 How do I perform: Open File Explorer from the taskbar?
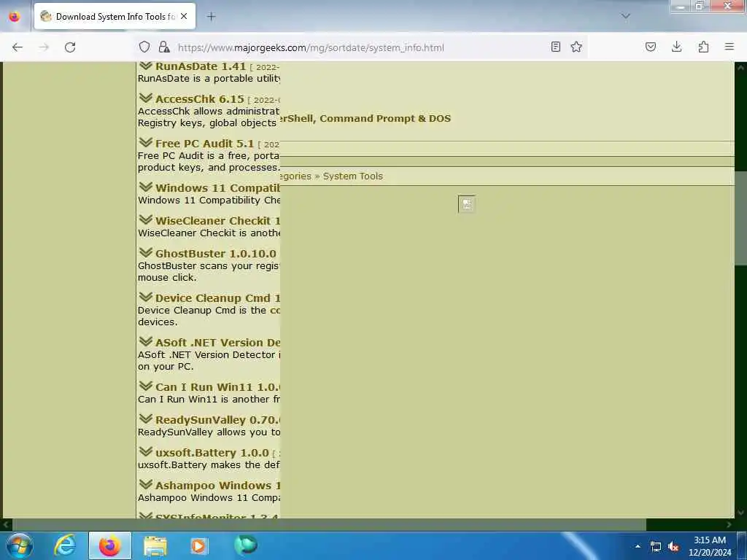coord(155,545)
